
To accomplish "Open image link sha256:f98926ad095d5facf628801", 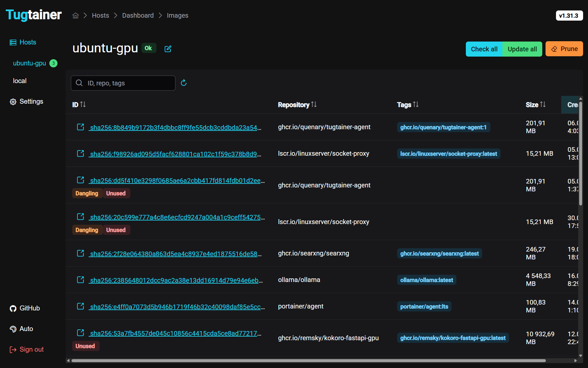I will 175,154.
